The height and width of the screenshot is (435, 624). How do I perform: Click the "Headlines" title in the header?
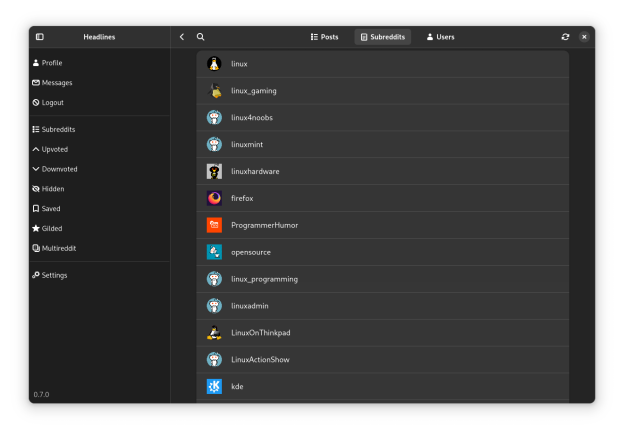pos(99,37)
